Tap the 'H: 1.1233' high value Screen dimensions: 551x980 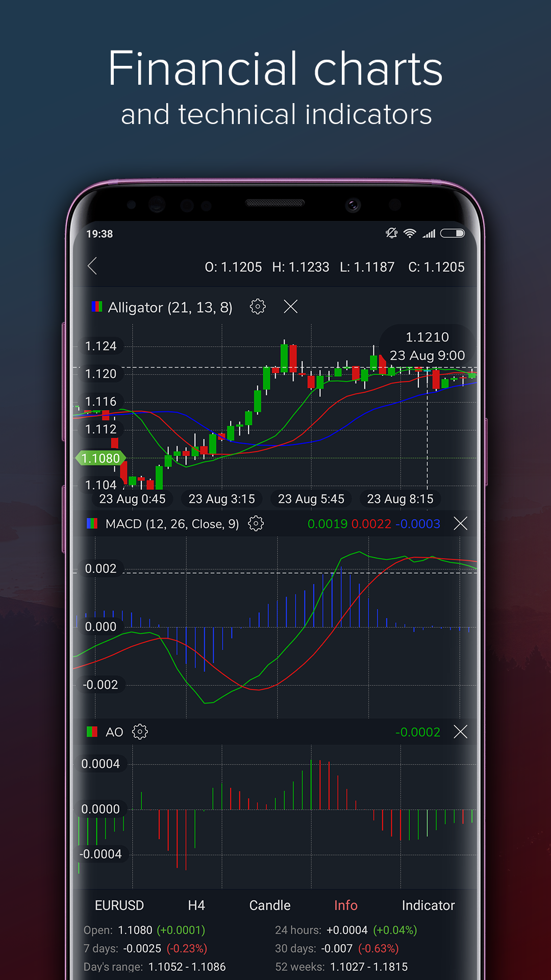click(x=300, y=267)
